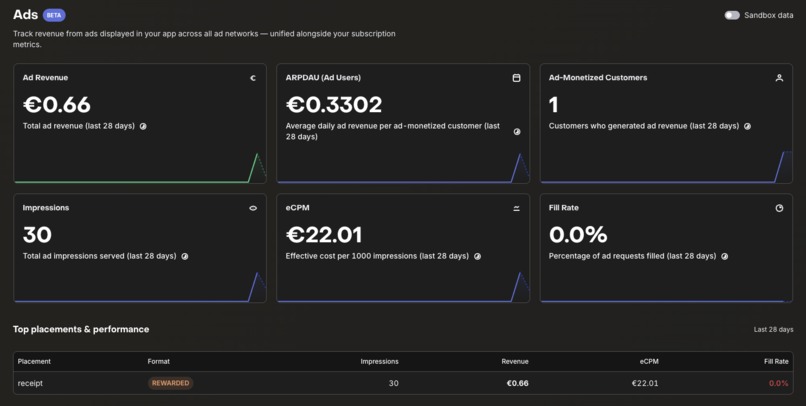Click info icon beside Effective cost per 1000 impressions

(x=478, y=256)
